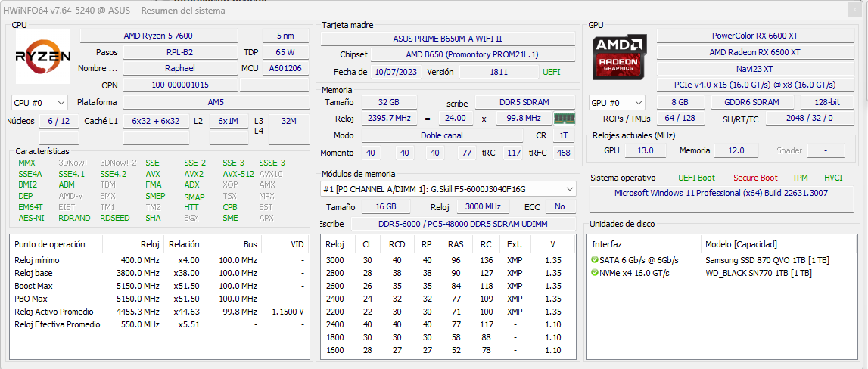Image resolution: width=868 pixels, height=369 pixels.
Task: Click the ASUS PRIME B650M-A WIFI II field
Action: (x=448, y=39)
